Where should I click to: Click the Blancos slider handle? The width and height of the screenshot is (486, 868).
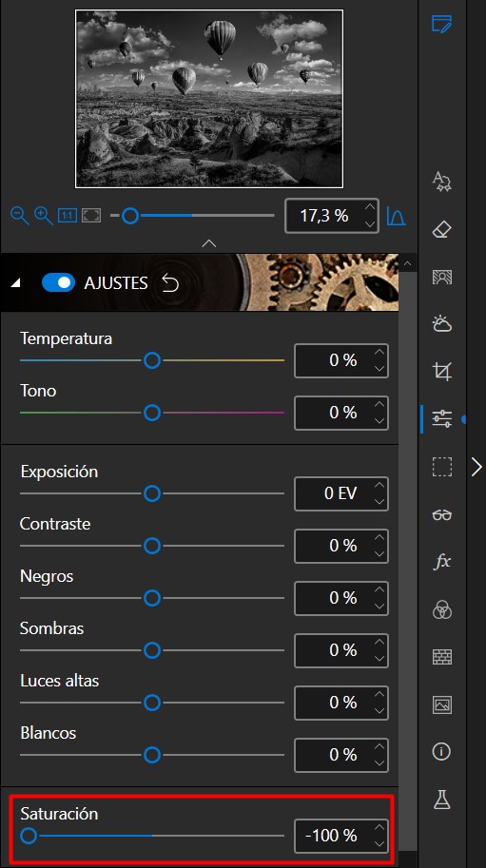tap(152, 755)
